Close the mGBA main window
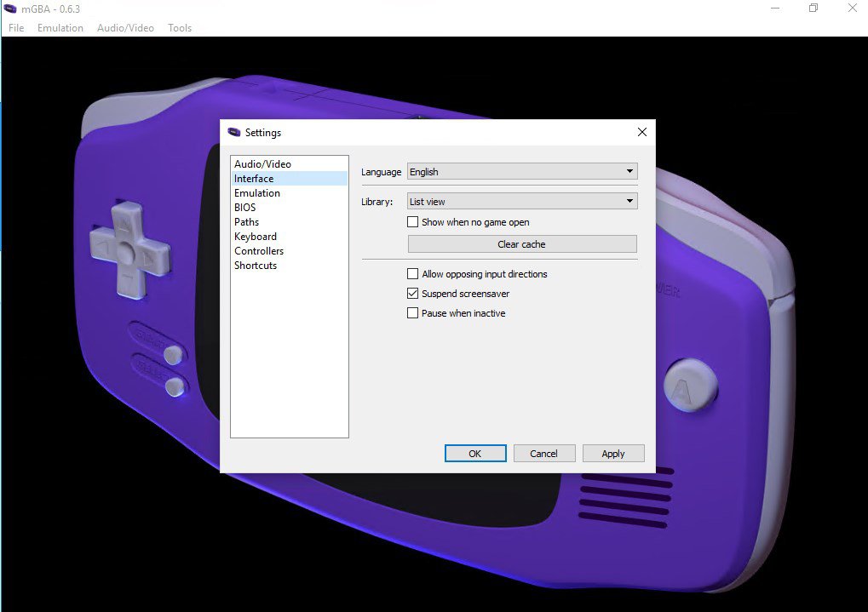The height and width of the screenshot is (612, 868). (x=852, y=9)
